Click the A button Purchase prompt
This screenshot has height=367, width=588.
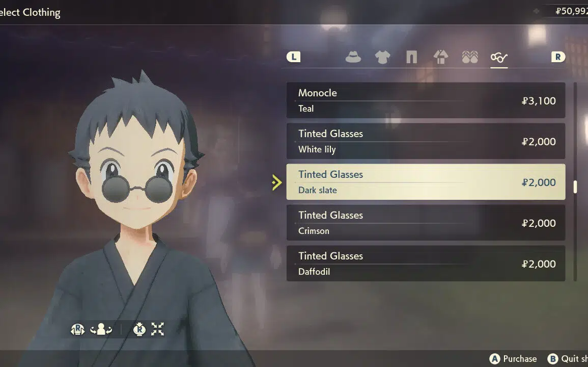point(513,359)
